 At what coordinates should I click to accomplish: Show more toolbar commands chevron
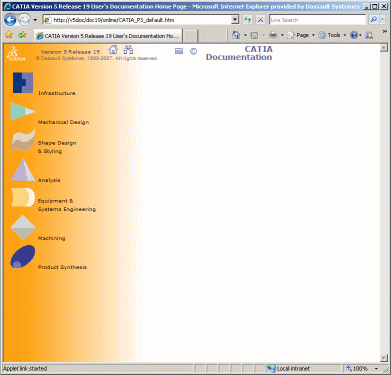pos(384,32)
